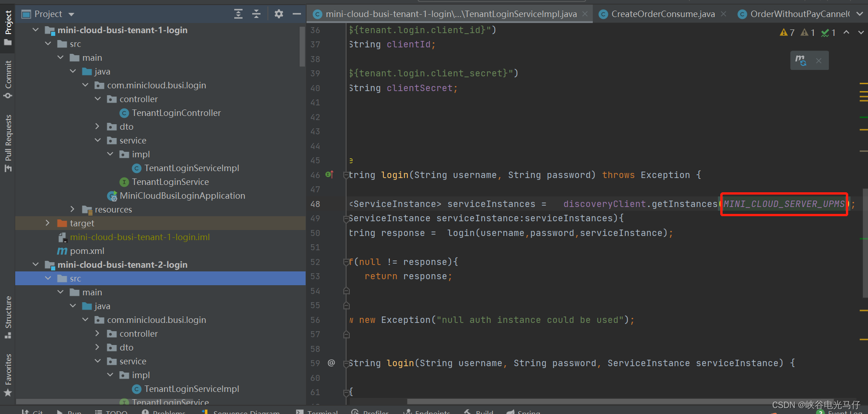The image size is (868, 414).
Task: Click the MINI_CLOUD_SERVER_UPMS constant in code
Action: coord(784,204)
